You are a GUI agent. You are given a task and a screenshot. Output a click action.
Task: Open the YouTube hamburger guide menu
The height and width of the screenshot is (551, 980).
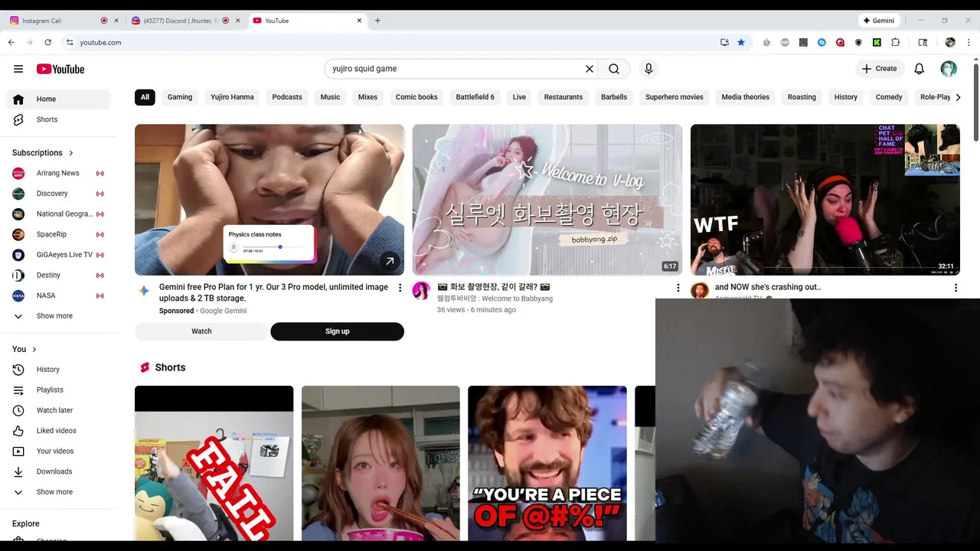[18, 69]
